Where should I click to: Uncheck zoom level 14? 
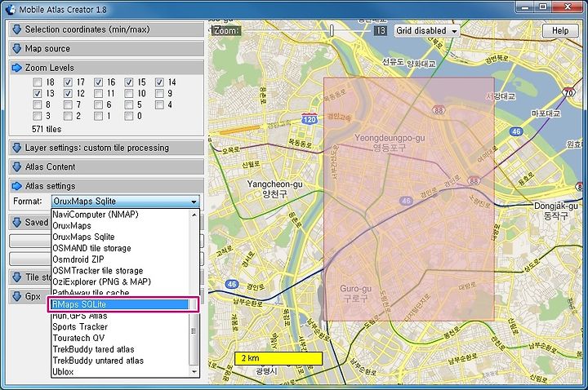point(159,82)
